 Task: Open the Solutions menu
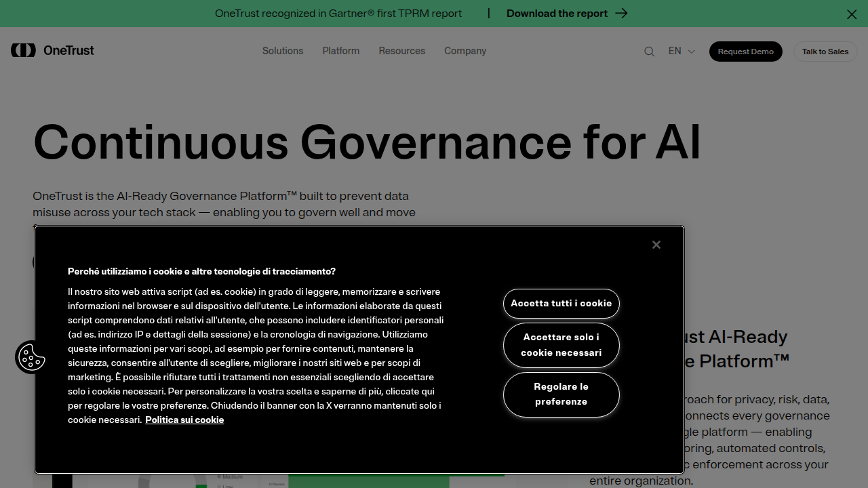pos(283,51)
